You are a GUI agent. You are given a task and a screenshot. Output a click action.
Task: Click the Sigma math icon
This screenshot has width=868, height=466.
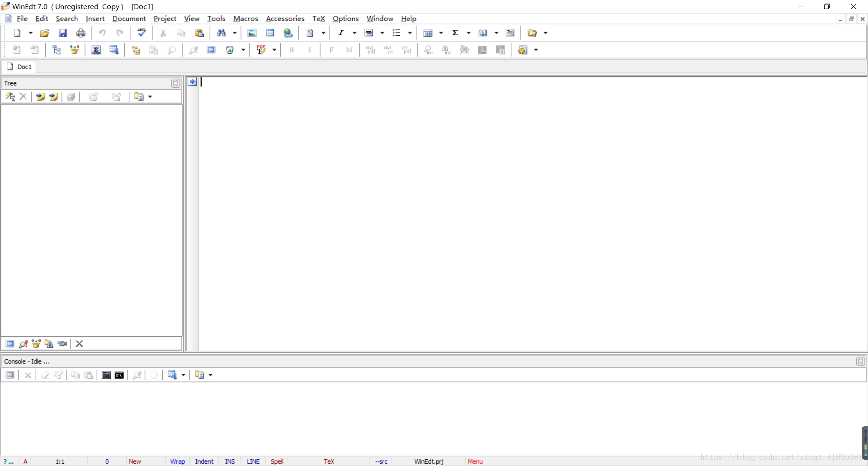click(456, 33)
